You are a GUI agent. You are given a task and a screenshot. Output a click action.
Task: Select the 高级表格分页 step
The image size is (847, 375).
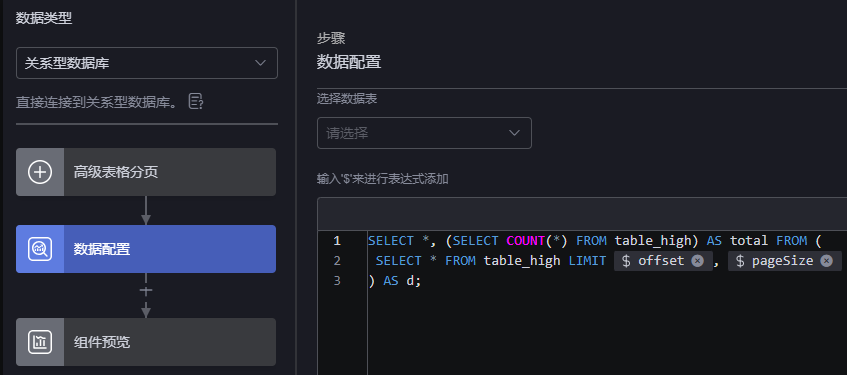point(146,172)
